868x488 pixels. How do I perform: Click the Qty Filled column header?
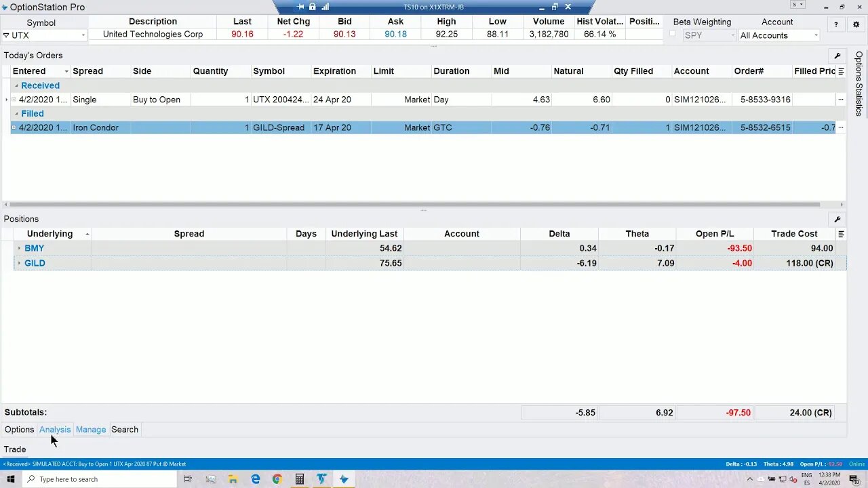tap(641, 71)
